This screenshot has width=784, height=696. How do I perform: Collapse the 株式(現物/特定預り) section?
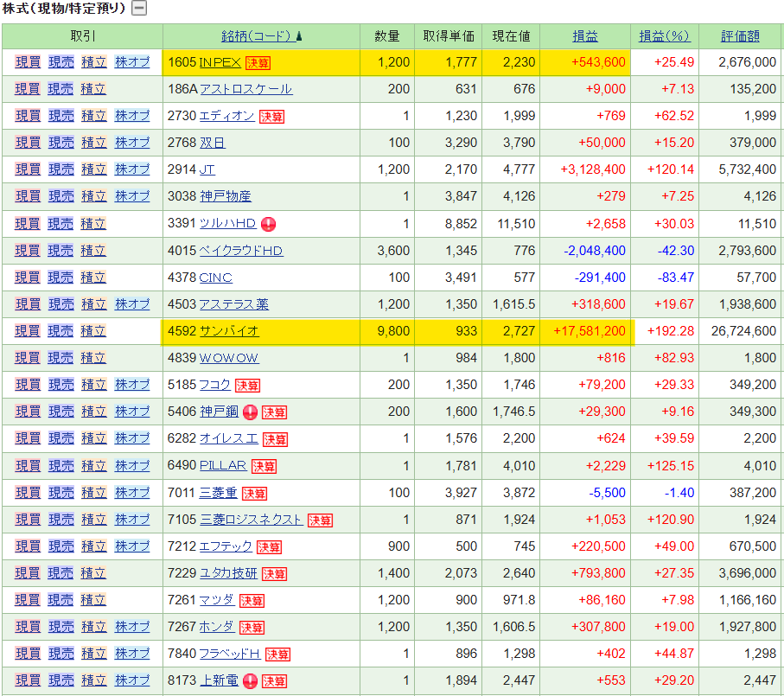pos(139,9)
